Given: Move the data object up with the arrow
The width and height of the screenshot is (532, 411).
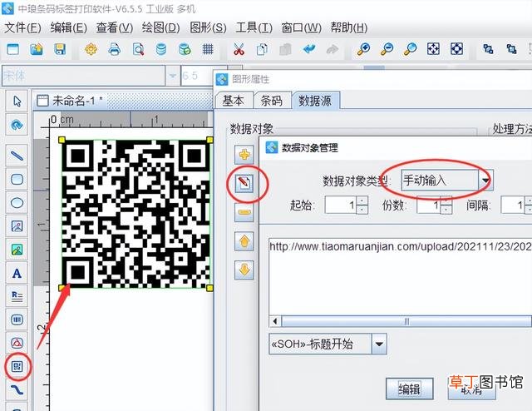Looking at the screenshot, I should click(244, 241).
